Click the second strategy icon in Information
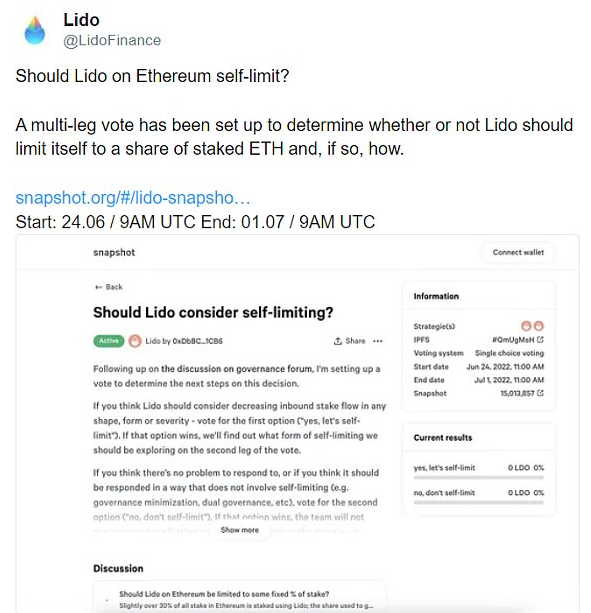The width and height of the screenshot is (591, 613). click(539, 326)
